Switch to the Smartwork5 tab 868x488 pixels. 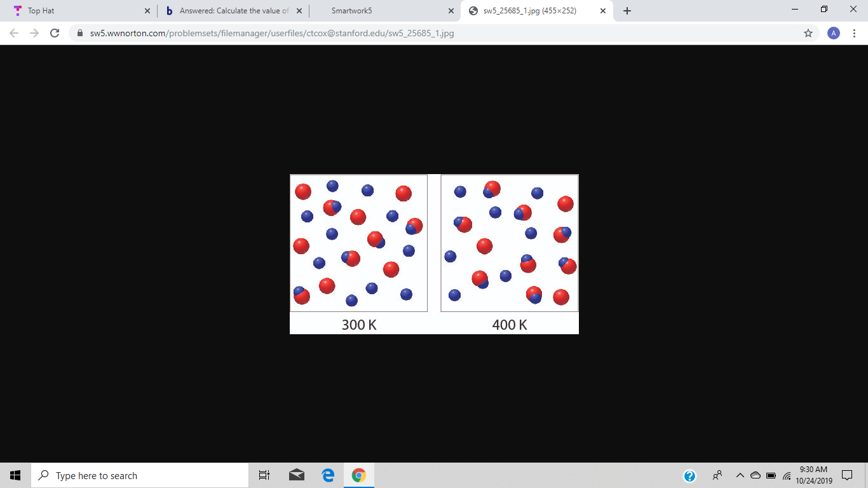click(x=384, y=11)
